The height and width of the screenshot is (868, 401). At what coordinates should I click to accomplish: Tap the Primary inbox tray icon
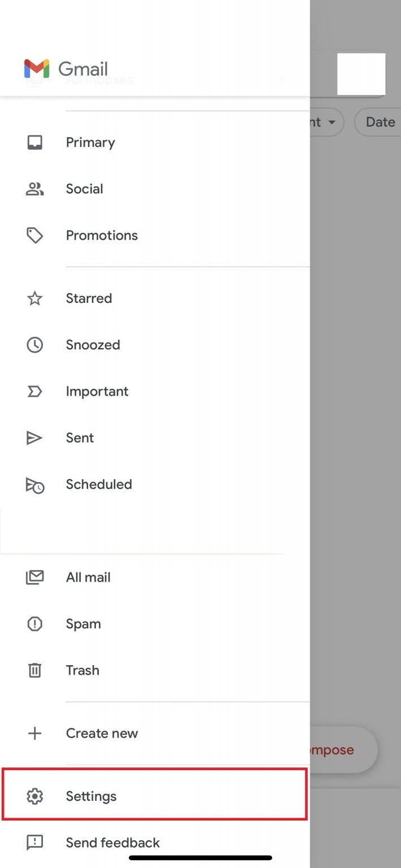coord(35,142)
